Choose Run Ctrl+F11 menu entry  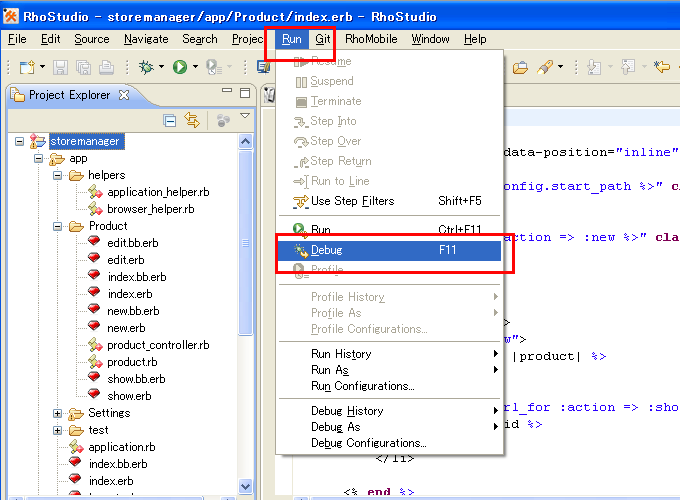tap(389, 229)
